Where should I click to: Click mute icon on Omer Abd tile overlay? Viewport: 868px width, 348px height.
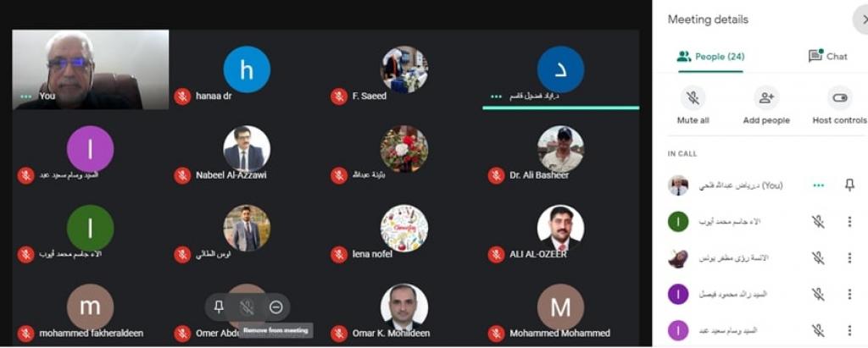click(x=247, y=307)
